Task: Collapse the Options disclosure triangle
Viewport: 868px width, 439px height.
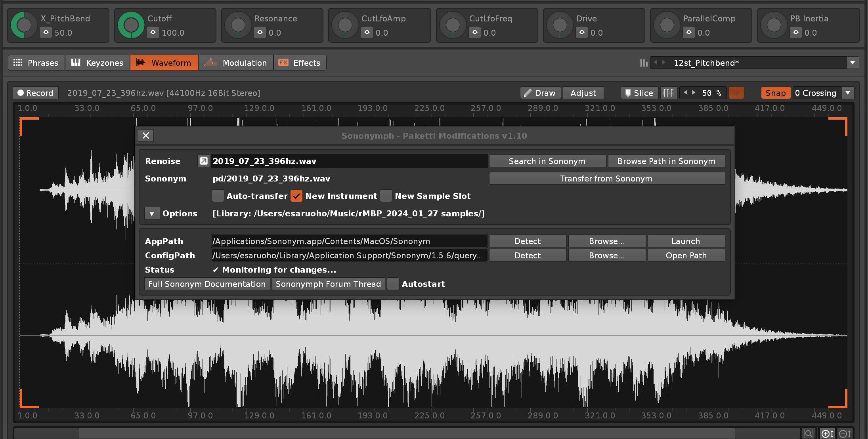Action: pos(152,214)
